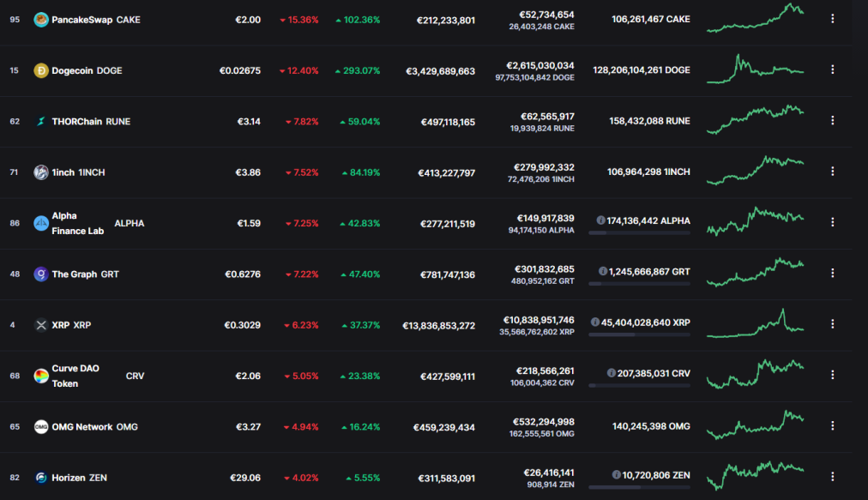The width and height of the screenshot is (868, 500).
Task: Click the 1inch coin logo icon
Action: (41, 172)
